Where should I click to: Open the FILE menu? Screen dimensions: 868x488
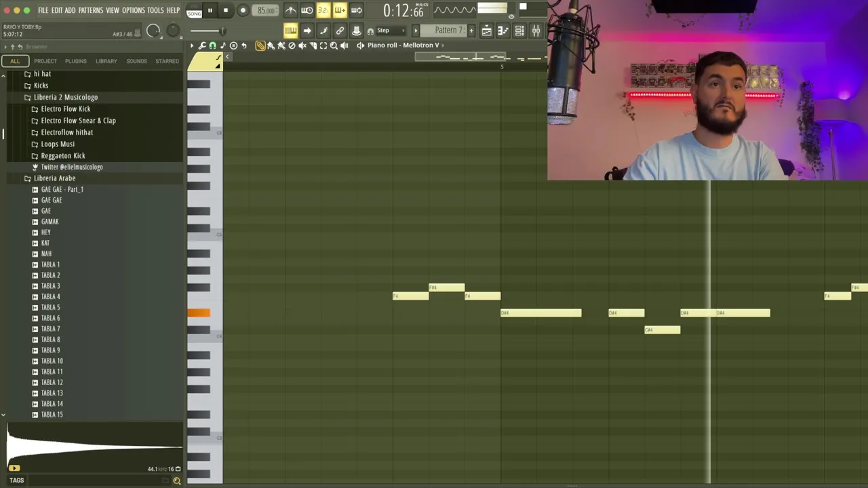click(43, 10)
